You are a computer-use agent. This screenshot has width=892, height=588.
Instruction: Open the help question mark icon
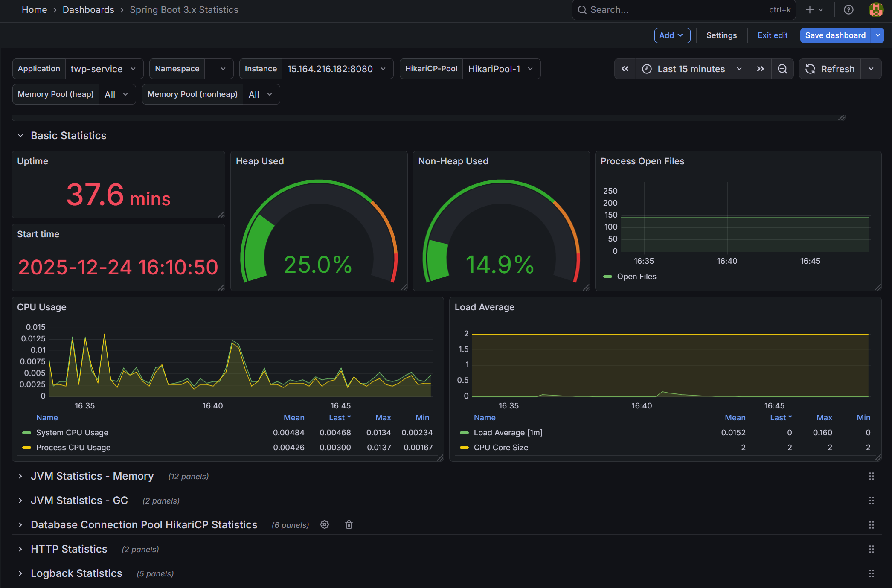click(x=848, y=10)
